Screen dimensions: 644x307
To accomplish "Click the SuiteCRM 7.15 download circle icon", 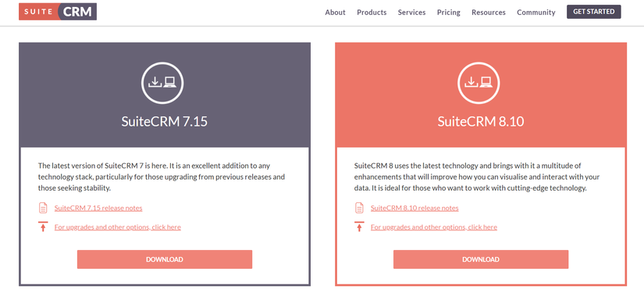I will click(x=162, y=83).
